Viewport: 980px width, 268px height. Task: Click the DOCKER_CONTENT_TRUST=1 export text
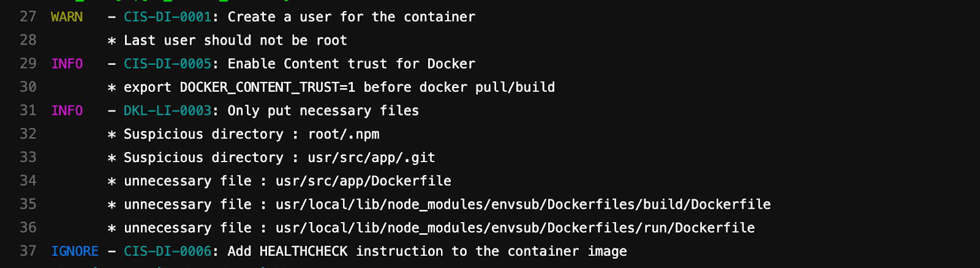(267, 87)
